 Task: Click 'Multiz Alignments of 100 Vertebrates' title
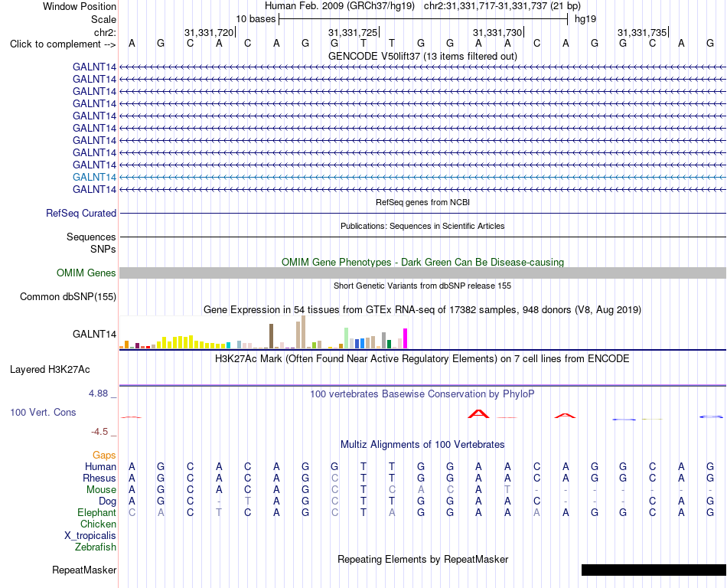[x=422, y=444]
